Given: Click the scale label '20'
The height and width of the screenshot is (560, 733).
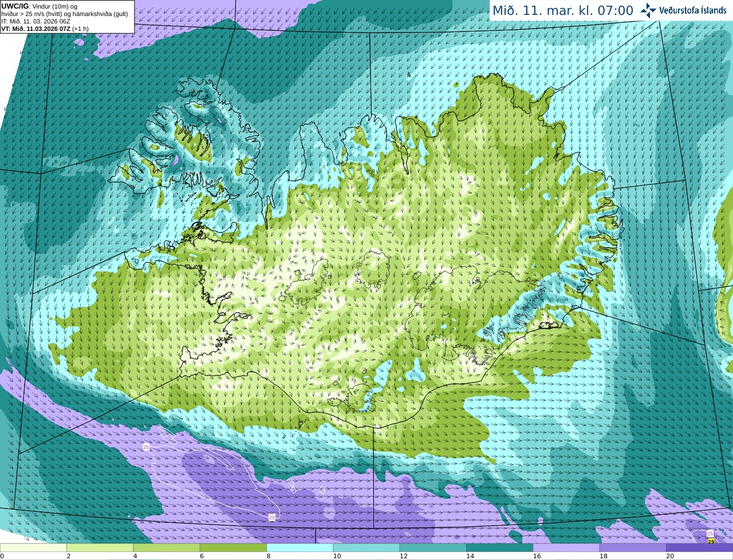Looking at the screenshot, I should [670, 556].
